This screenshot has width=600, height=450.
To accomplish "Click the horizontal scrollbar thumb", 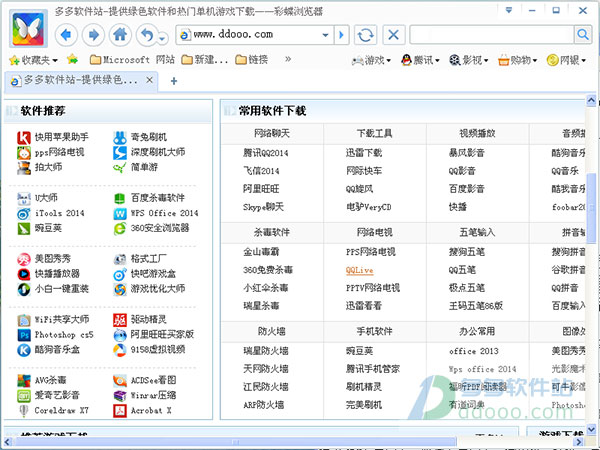I will [235, 442].
